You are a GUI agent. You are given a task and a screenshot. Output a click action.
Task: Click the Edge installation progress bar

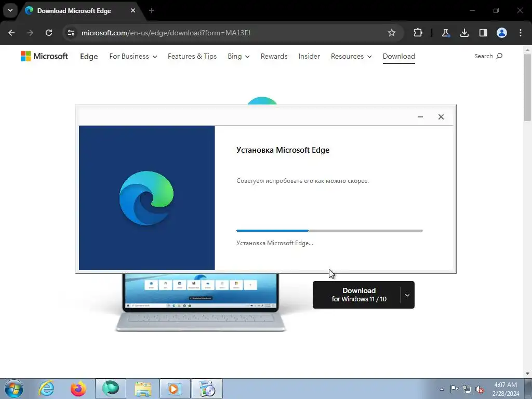point(329,231)
